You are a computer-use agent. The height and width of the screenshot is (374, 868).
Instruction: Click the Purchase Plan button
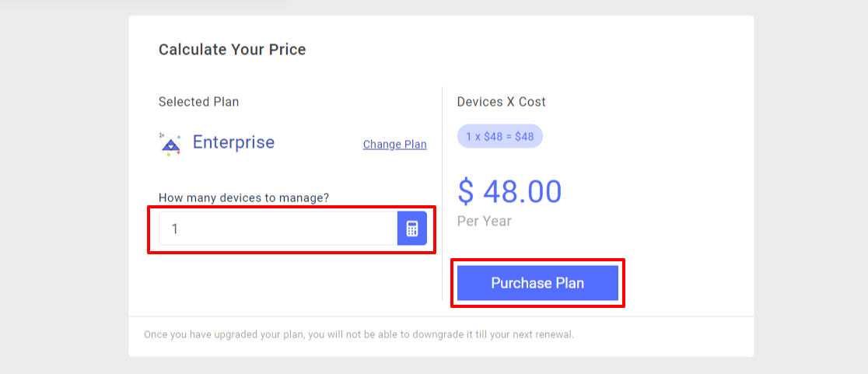[537, 283]
